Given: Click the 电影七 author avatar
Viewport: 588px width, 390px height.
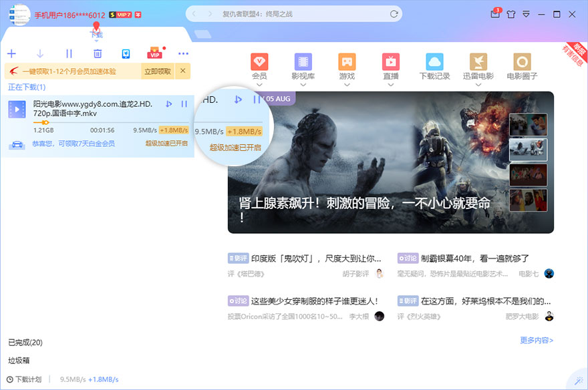Looking at the screenshot, I should (x=549, y=274).
